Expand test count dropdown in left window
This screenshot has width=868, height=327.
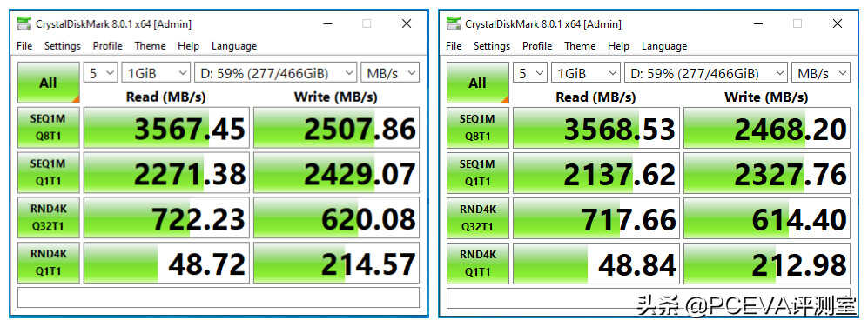coord(101,72)
